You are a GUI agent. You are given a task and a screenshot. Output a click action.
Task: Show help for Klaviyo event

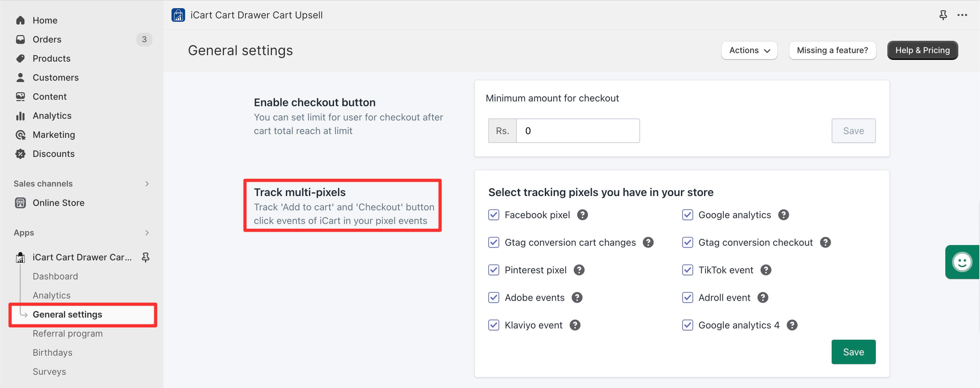point(575,325)
